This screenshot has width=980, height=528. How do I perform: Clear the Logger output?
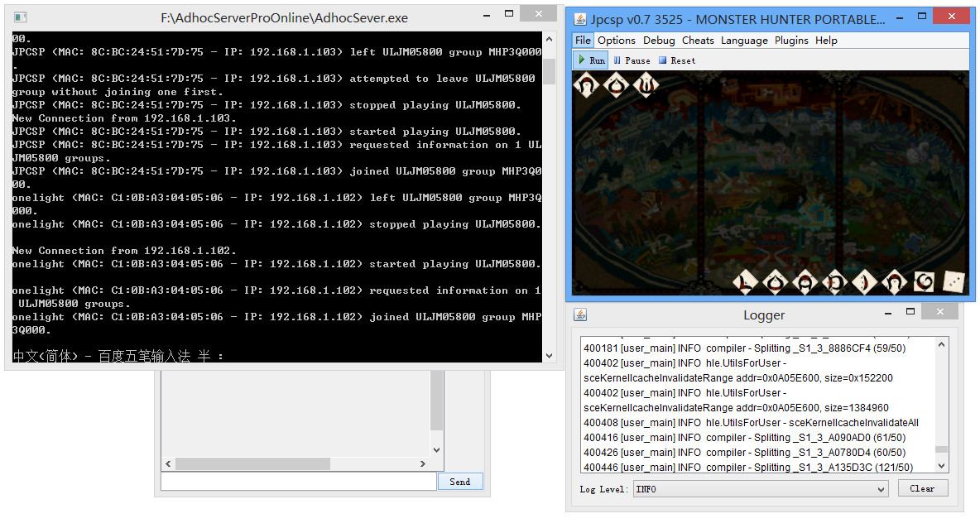922,488
